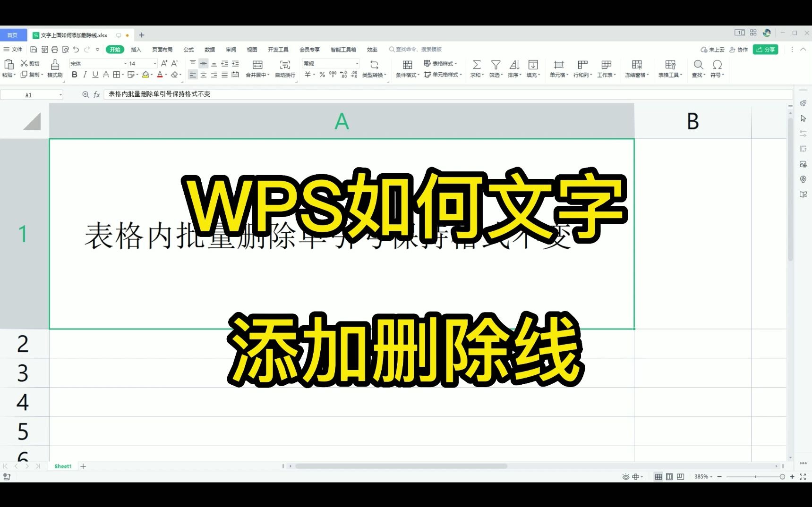
Task: Click the Save icon in quick access toolbar
Action: pos(34,50)
